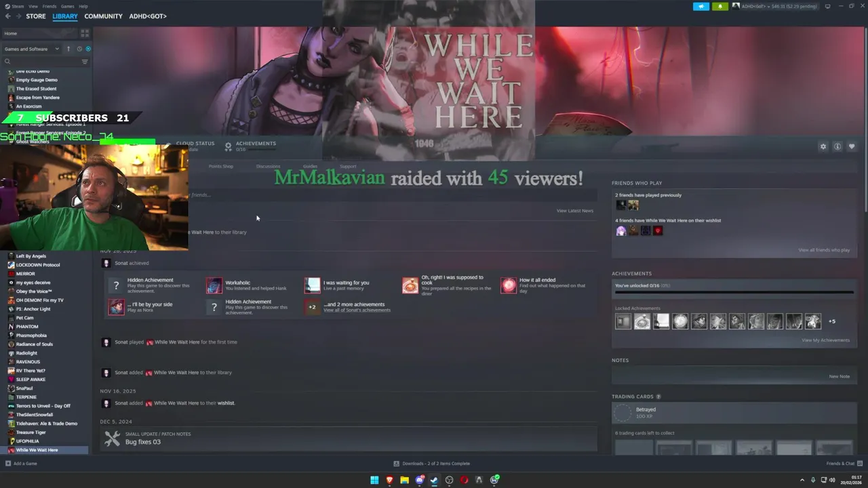Open the Help menu
Viewport: 868px width, 488px height.
(83, 6)
